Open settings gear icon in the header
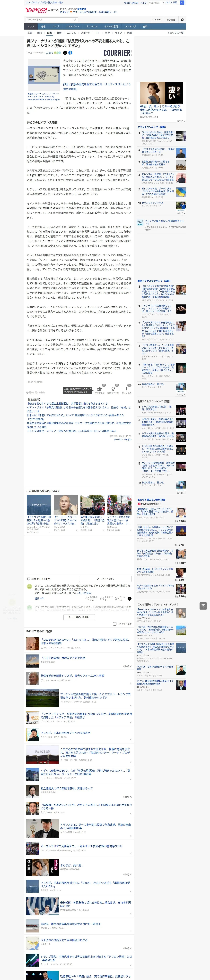Image resolution: width=210 pixels, height=980 pixels. coord(182,20)
